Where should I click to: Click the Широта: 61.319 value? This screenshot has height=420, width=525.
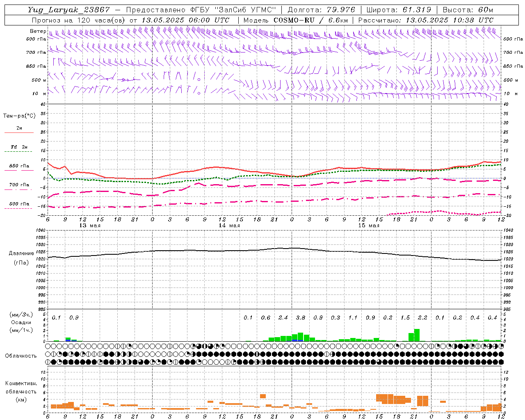tap(399, 10)
